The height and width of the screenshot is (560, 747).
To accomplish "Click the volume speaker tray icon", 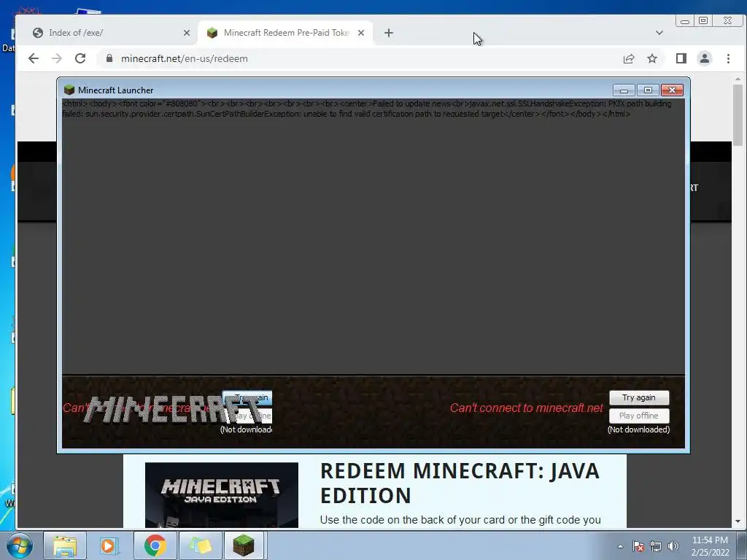I will pos(673,546).
